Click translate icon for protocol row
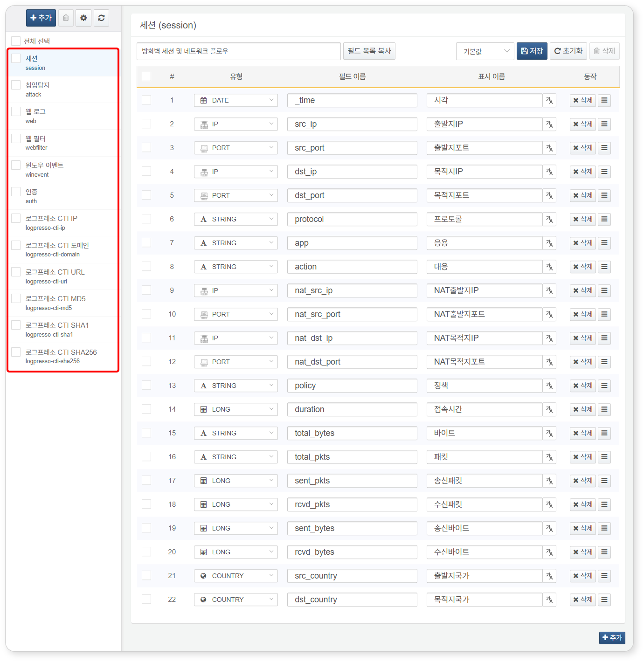Image resolution: width=644 pixels, height=662 pixels. coord(549,219)
